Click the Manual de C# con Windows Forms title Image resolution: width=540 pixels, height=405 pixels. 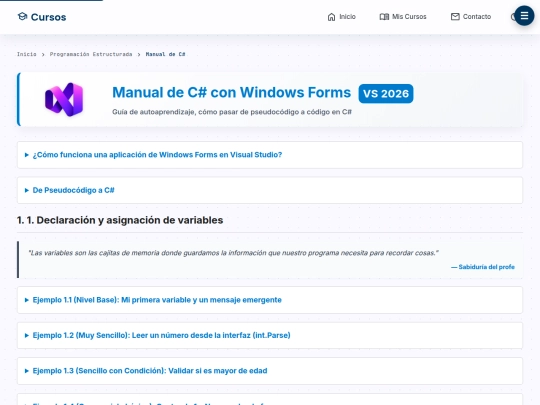coord(231,92)
